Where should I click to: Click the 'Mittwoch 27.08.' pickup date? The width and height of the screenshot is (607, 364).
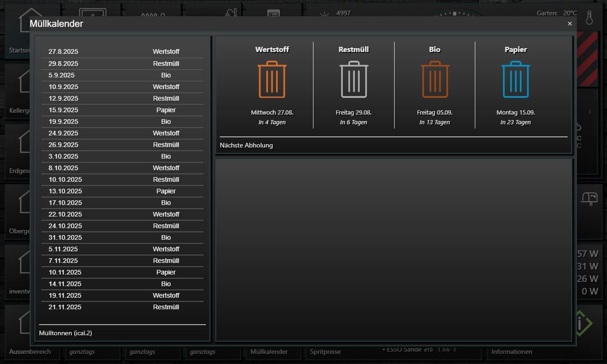(x=272, y=113)
